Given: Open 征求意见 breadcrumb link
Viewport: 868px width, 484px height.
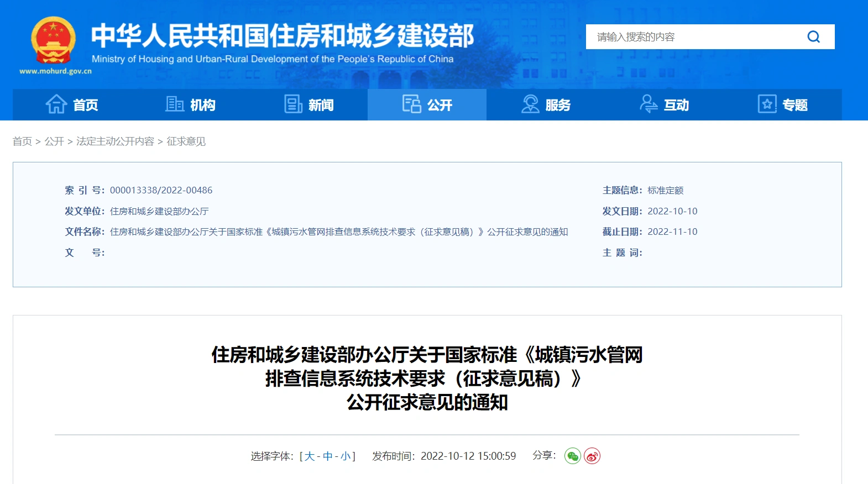Looking at the screenshot, I should coord(186,141).
